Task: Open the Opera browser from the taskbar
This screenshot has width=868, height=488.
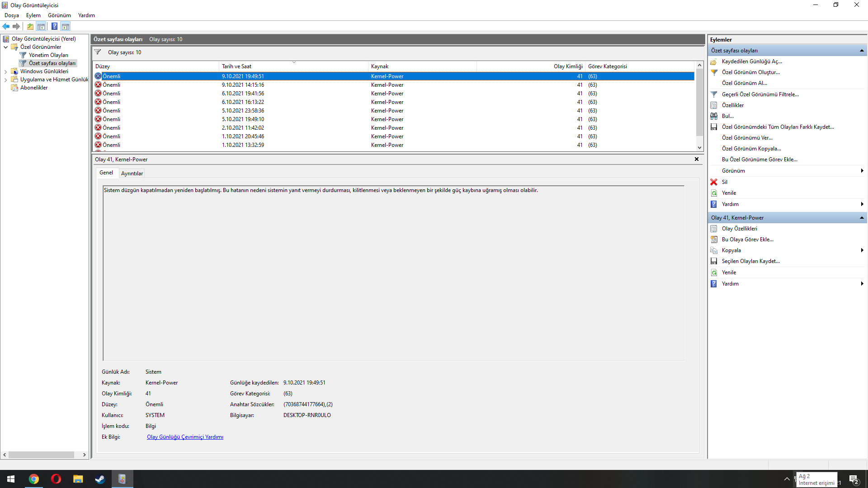Action: (x=56, y=479)
